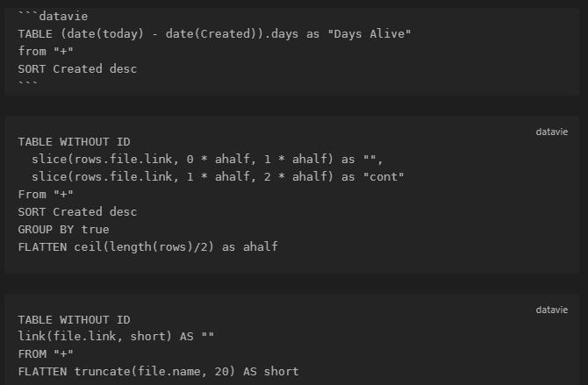588x385 pixels.
Task: Click SORT Created desc in the first block
Action: point(77,68)
